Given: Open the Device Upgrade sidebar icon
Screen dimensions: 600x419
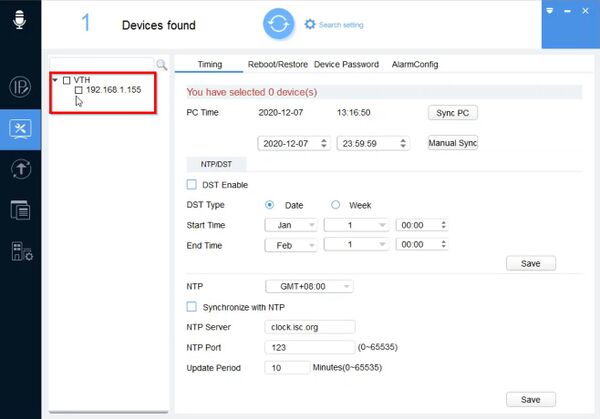Looking at the screenshot, I should (x=21, y=169).
